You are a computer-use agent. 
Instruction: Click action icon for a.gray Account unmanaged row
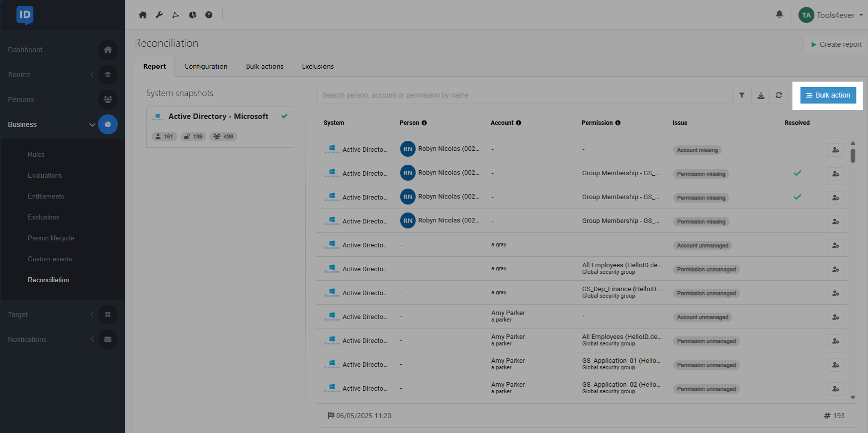point(836,245)
